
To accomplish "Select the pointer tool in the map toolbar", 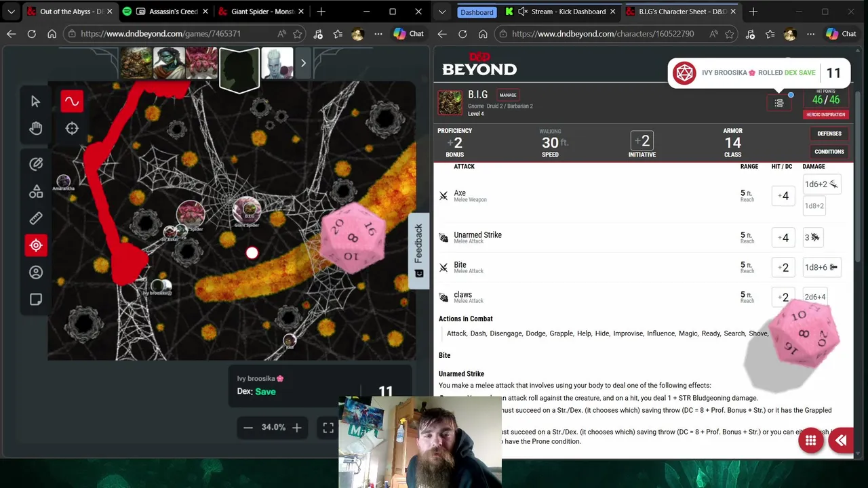I will coord(36,101).
